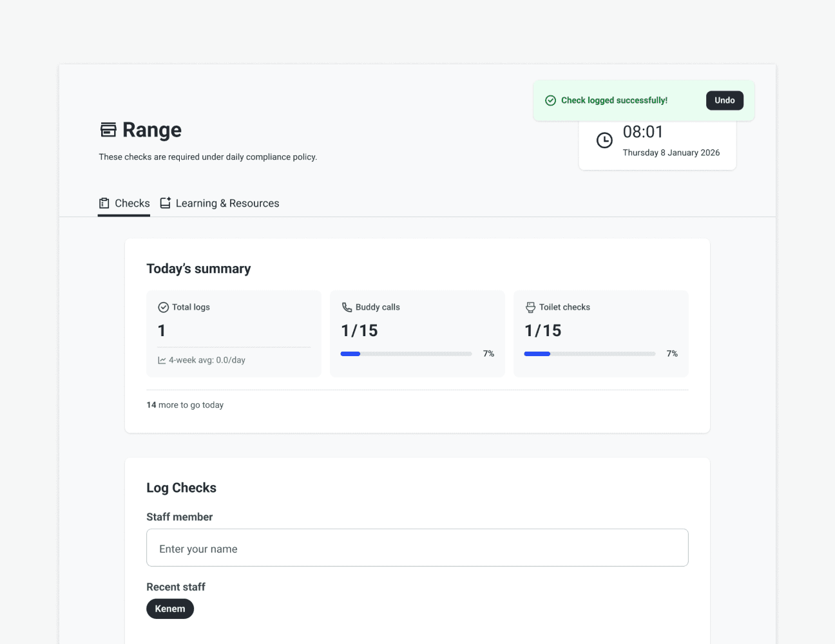Click the date Thursday 8 January 2026

click(x=671, y=153)
